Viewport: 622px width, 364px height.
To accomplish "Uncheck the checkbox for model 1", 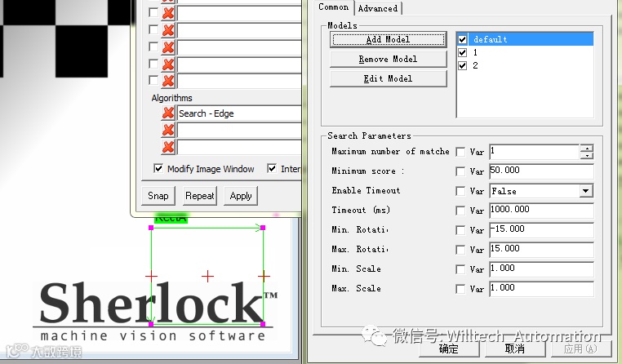I will pos(462,52).
